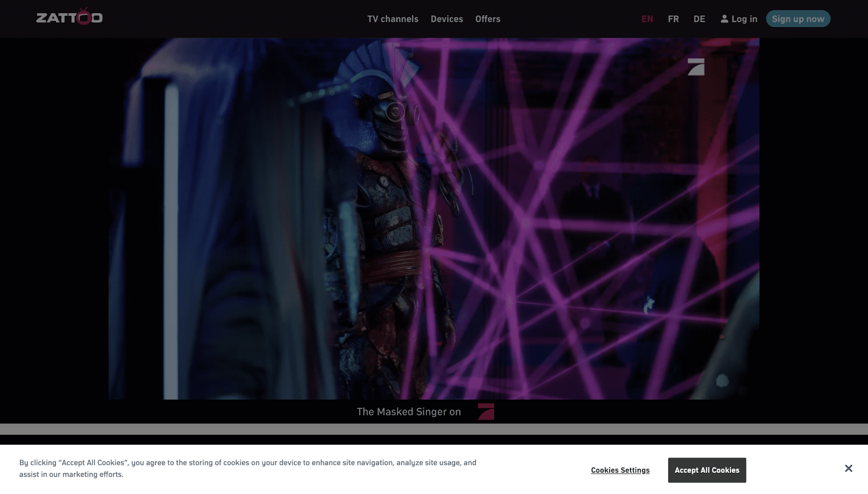
Task: Open the Offers menu item
Action: (488, 19)
